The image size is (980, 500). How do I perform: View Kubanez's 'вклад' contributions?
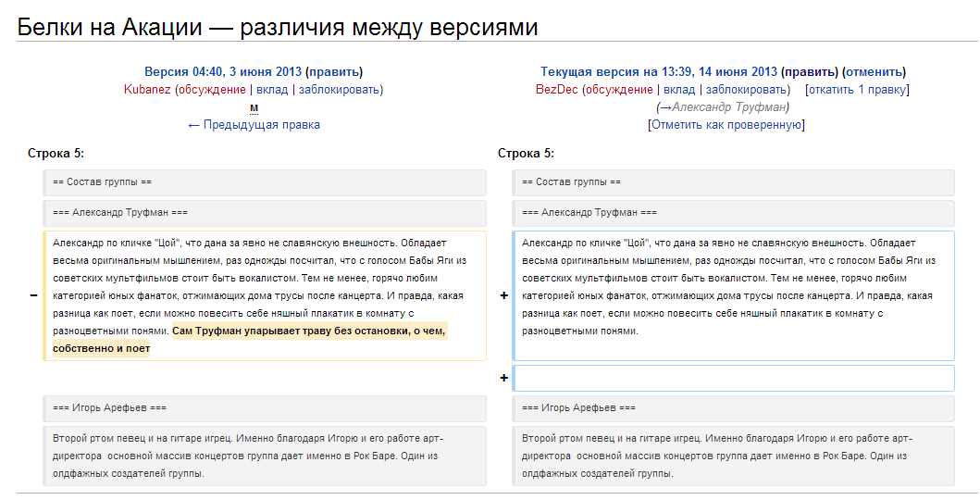[271, 90]
